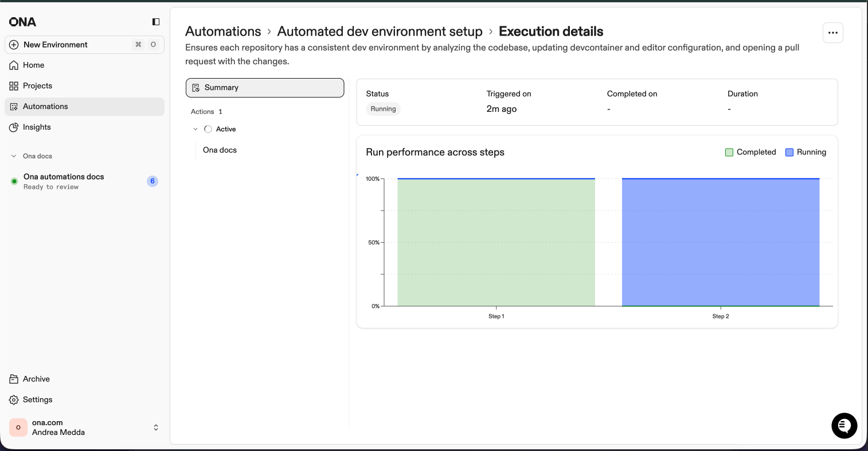This screenshot has height=451, width=868.
Task: Open the Automated dev environment setup breadcrumb
Action: (380, 31)
